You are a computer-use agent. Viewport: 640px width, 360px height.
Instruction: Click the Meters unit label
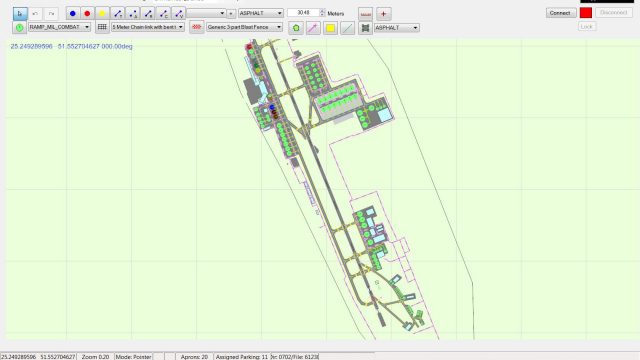coord(336,13)
